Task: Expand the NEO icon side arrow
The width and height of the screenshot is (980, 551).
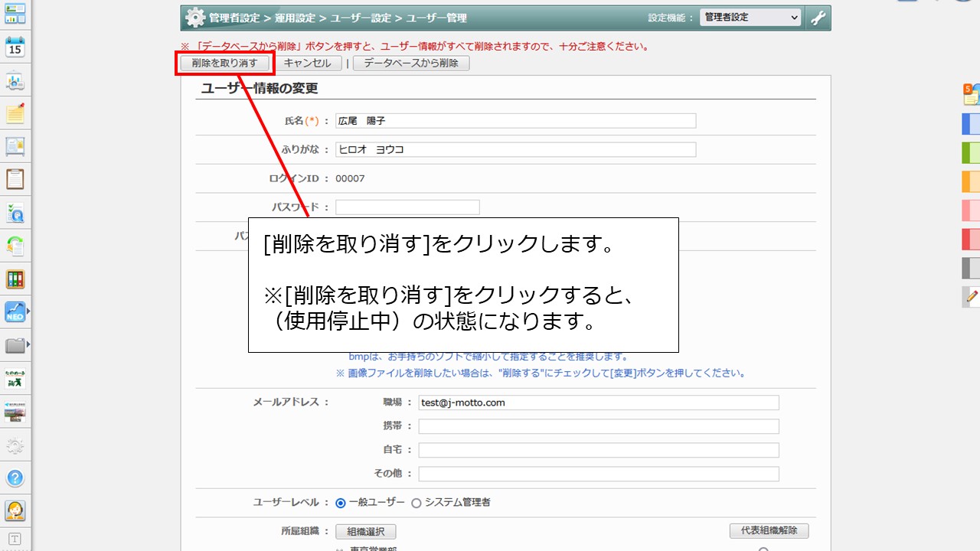Action: click(x=29, y=312)
